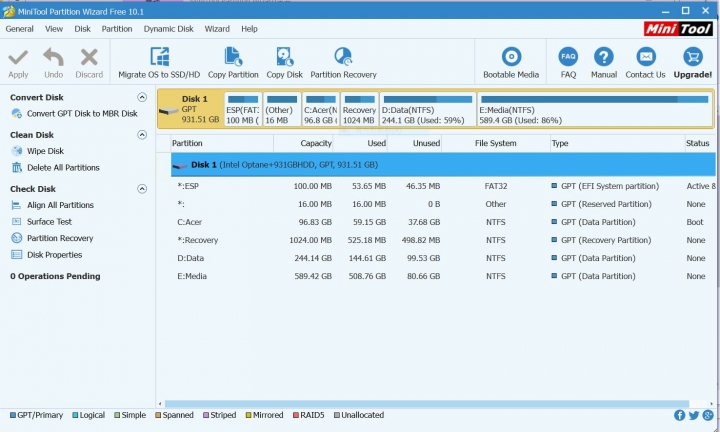Click the 0 Operations Pending label
Image resolution: width=720 pixels, height=432 pixels.
[55, 276]
